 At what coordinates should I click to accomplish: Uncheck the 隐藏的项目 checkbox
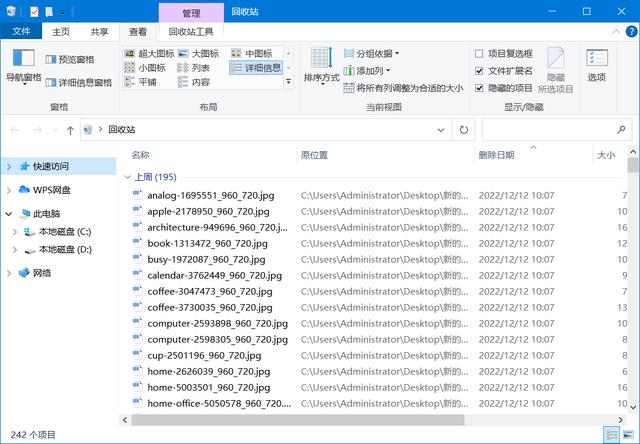tap(480, 88)
